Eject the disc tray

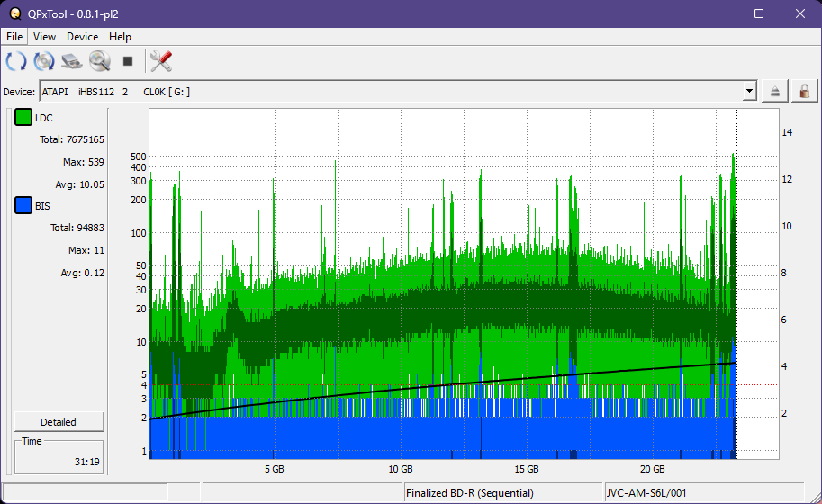[775, 92]
